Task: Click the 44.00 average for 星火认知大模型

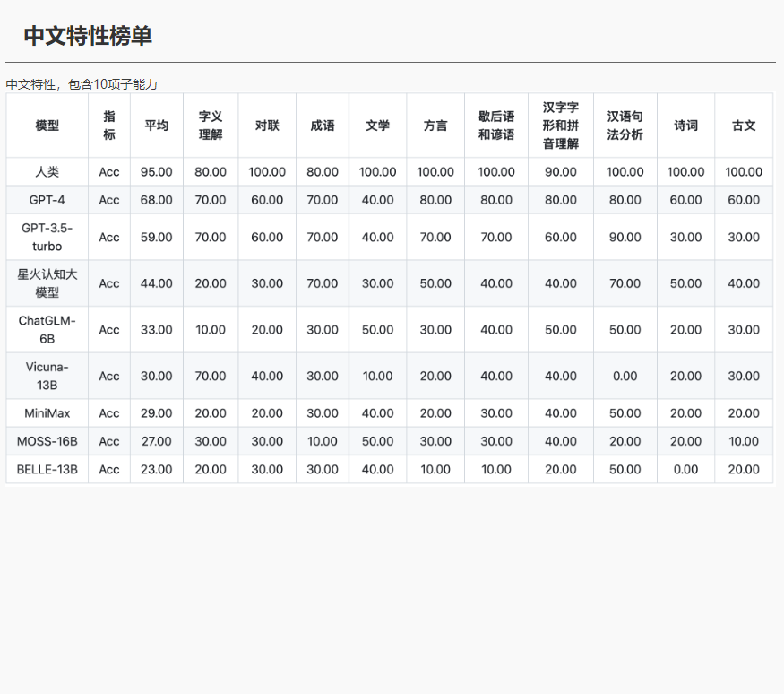Action: tap(157, 283)
